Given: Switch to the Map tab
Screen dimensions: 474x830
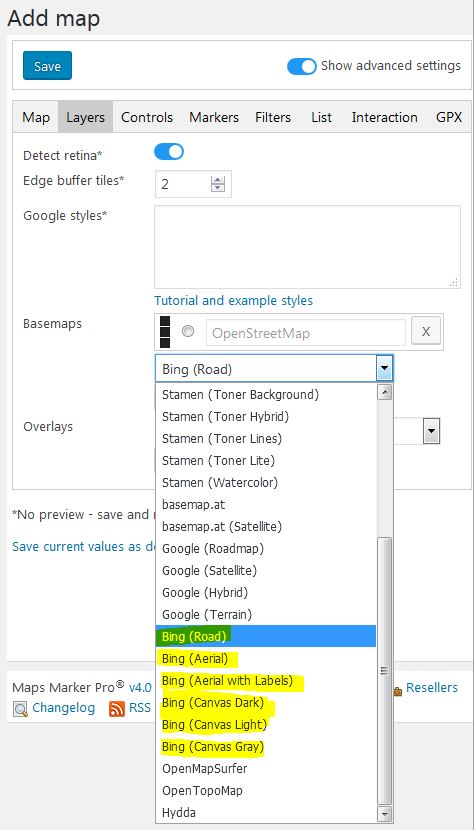Looking at the screenshot, I should 36,117.
